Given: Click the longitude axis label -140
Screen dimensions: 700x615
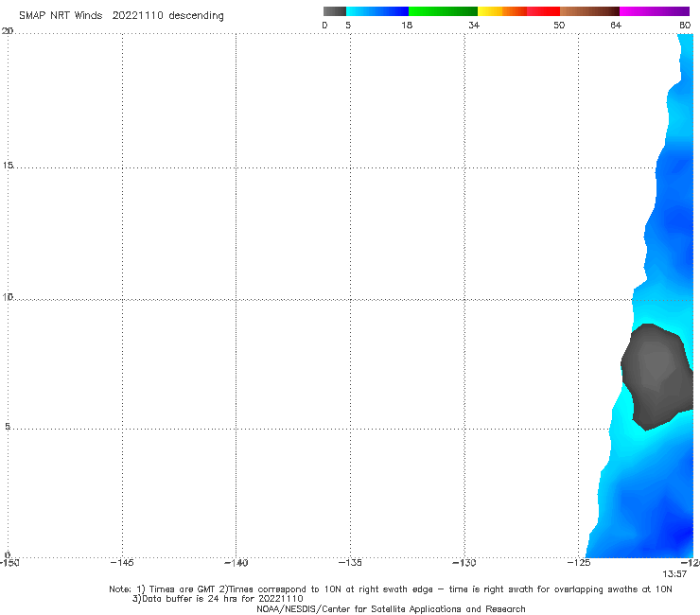Looking at the screenshot, I should pyautogui.click(x=236, y=562).
